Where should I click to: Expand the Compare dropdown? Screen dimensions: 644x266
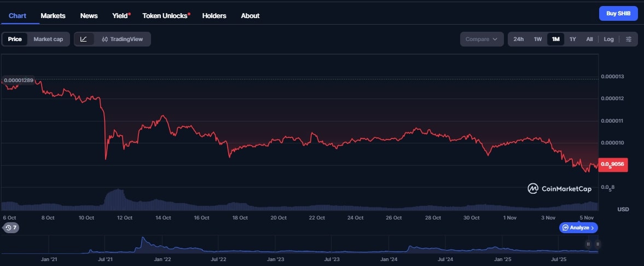[481, 39]
